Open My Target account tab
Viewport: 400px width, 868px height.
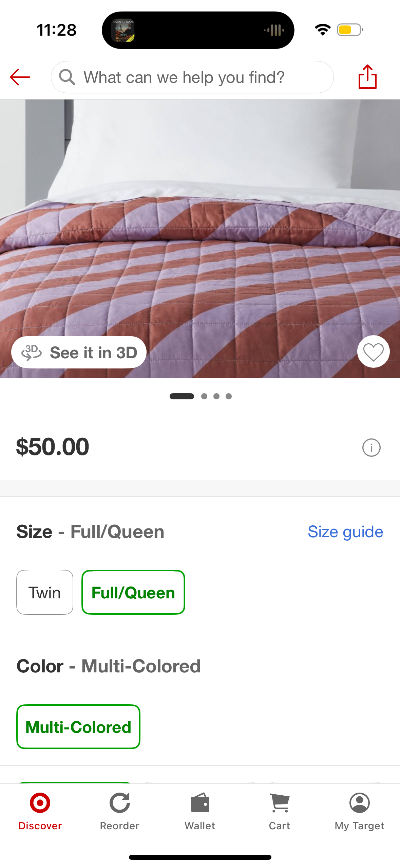coord(359,811)
